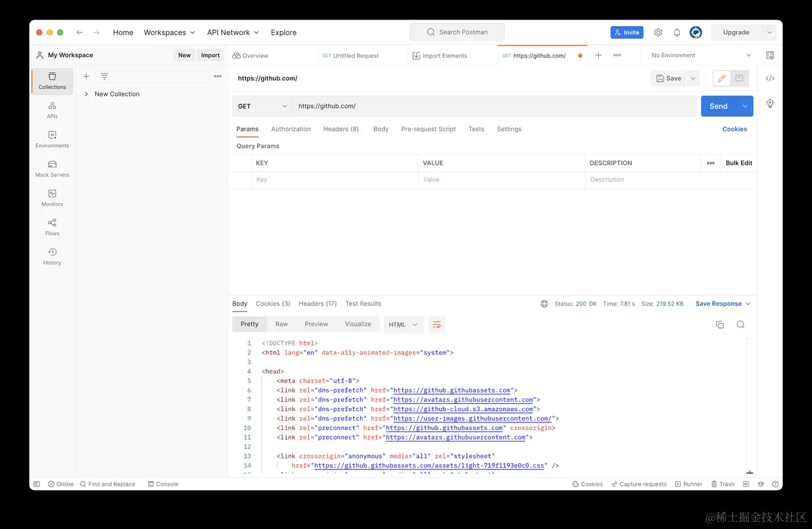The width and height of the screenshot is (812, 529).
Task: Open the Tests tab
Action: coord(476,129)
